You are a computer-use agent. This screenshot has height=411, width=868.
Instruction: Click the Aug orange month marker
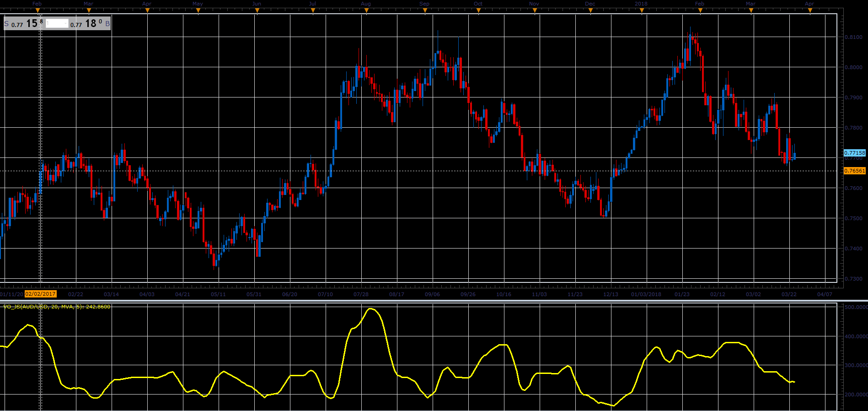[x=366, y=11]
